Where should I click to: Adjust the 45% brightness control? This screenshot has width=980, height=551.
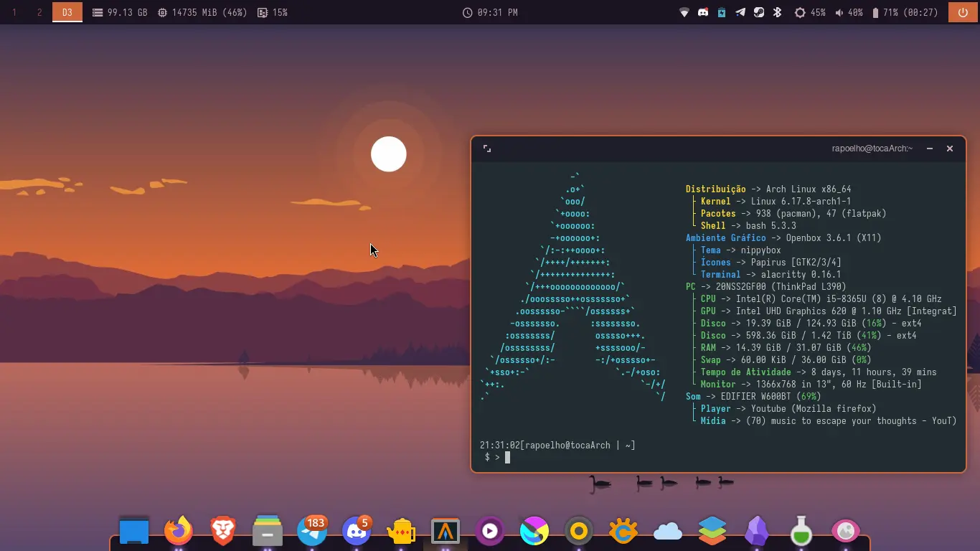(809, 12)
